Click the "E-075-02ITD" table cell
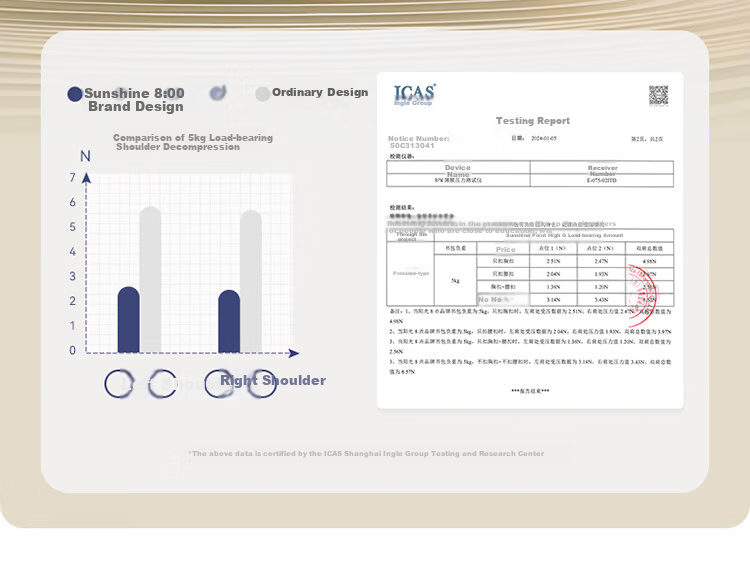The width and height of the screenshot is (750, 571). [x=602, y=180]
